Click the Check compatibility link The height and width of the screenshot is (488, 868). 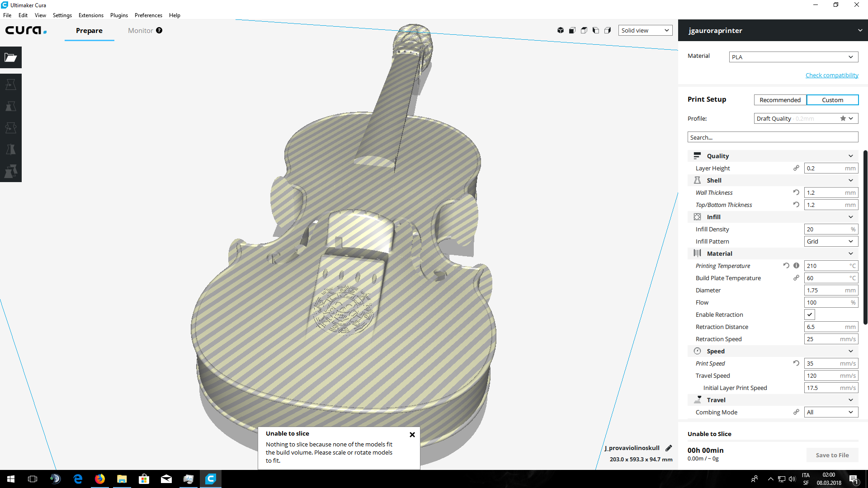(832, 75)
